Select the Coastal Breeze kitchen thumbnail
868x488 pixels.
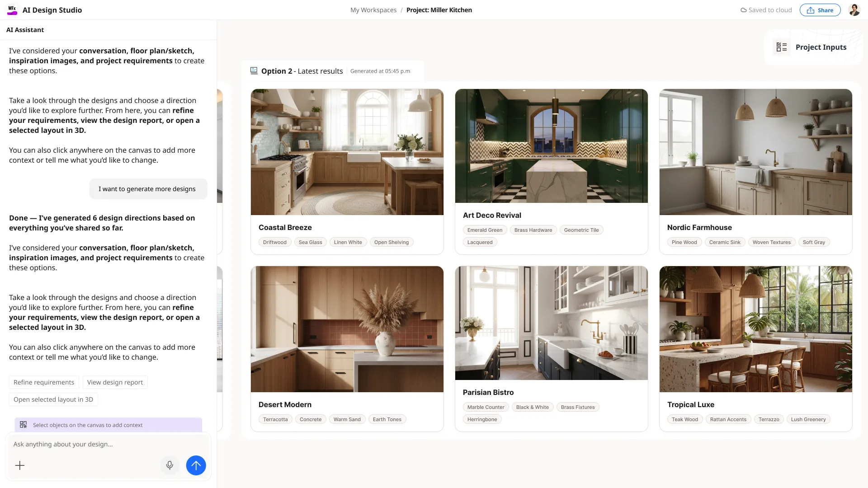(x=347, y=152)
